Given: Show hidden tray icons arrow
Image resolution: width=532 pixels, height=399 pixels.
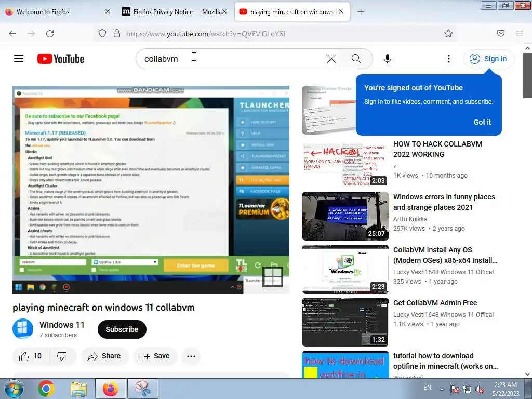Looking at the screenshot, I should click(442, 389).
